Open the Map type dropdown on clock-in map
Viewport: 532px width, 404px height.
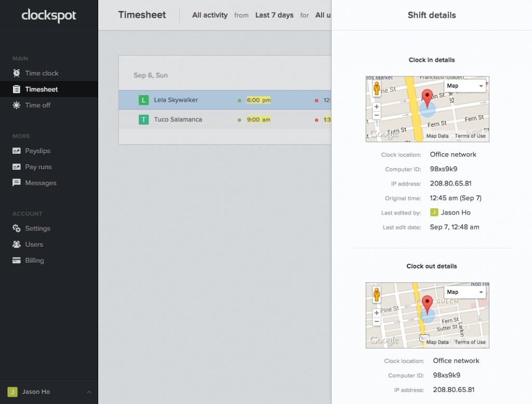click(464, 85)
